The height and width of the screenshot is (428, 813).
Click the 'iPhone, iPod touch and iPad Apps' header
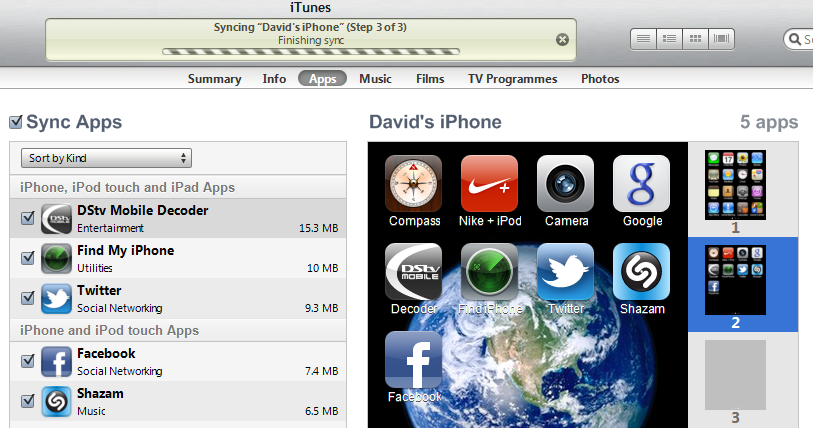(x=128, y=187)
